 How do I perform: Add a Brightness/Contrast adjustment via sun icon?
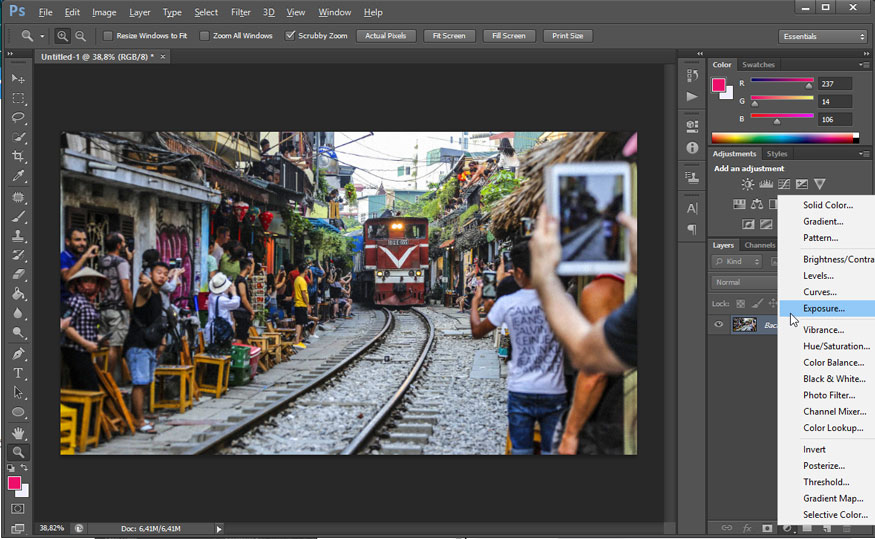[747, 184]
